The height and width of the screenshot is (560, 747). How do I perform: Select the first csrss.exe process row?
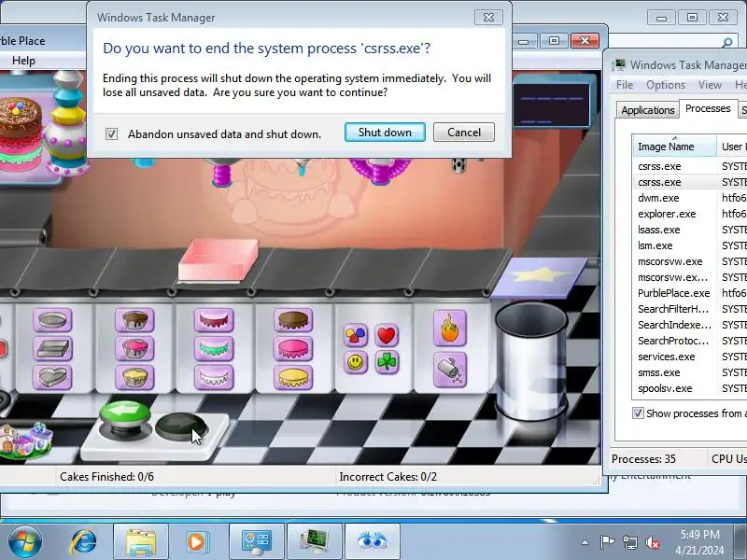click(690, 166)
